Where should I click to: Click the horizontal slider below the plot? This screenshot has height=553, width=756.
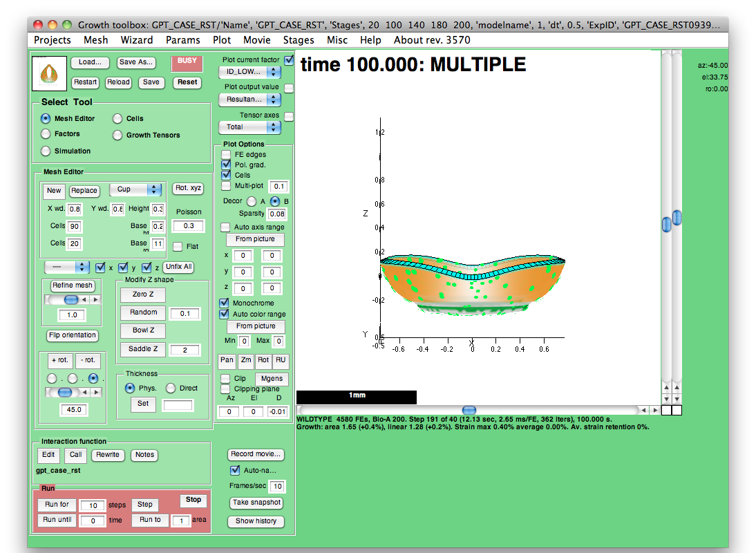[469, 411]
